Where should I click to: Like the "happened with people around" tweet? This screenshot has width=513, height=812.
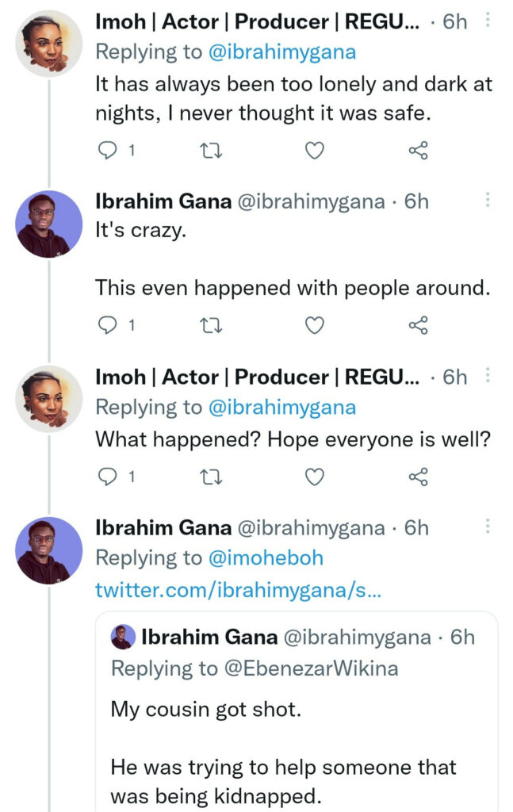(315, 324)
